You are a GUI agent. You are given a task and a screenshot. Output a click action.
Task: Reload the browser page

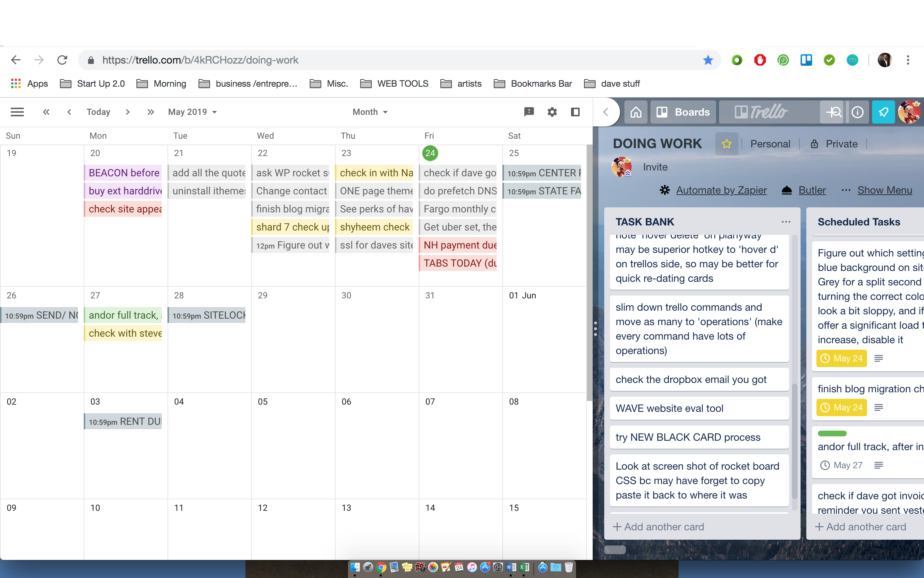point(62,60)
